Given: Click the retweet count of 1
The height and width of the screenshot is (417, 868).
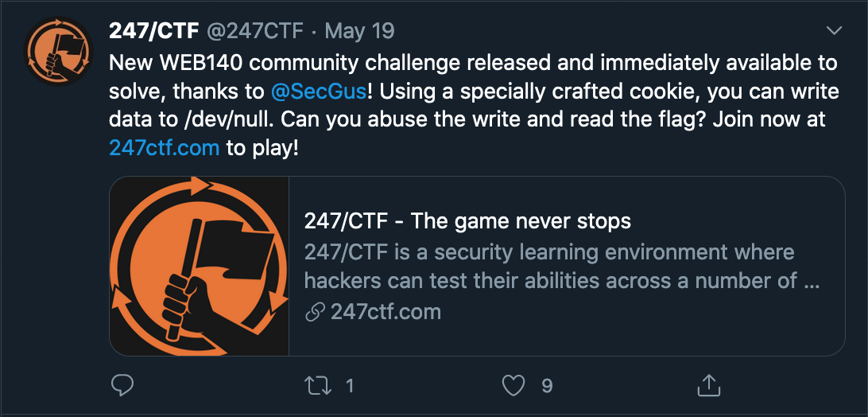Looking at the screenshot, I should 349,386.
